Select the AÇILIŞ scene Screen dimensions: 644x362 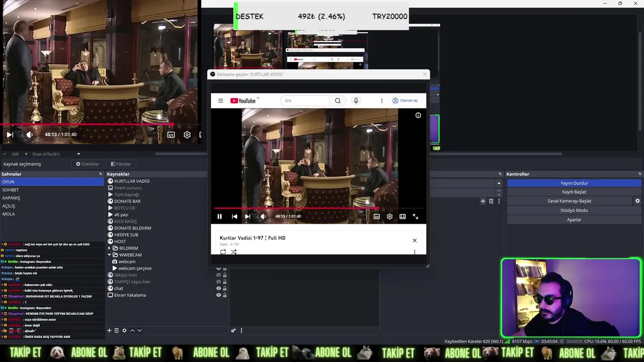tap(52, 206)
